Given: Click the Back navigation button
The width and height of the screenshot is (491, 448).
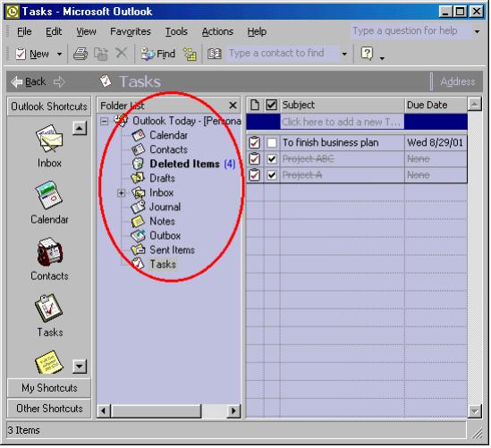Looking at the screenshot, I should click(29, 82).
